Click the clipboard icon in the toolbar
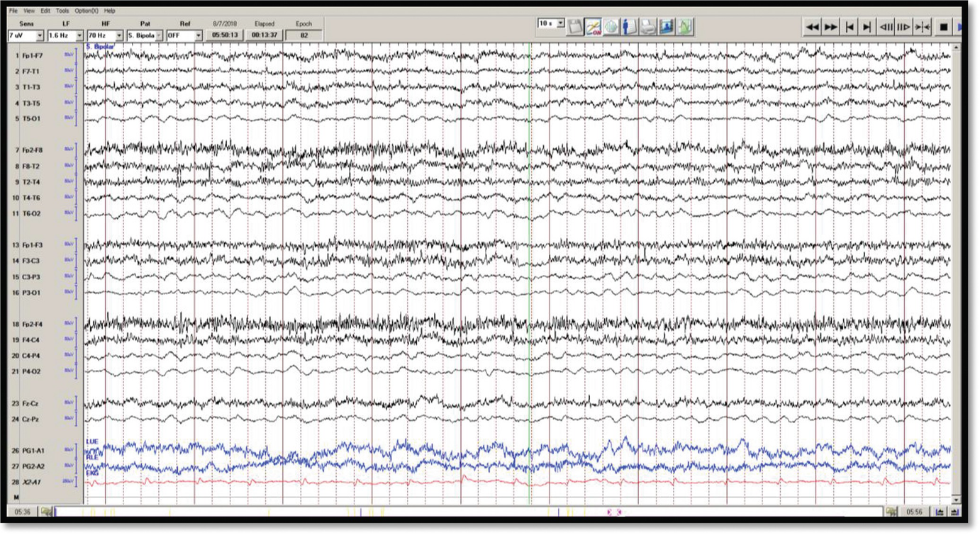This screenshot has height=535, width=980. click(x=575, y=27)
